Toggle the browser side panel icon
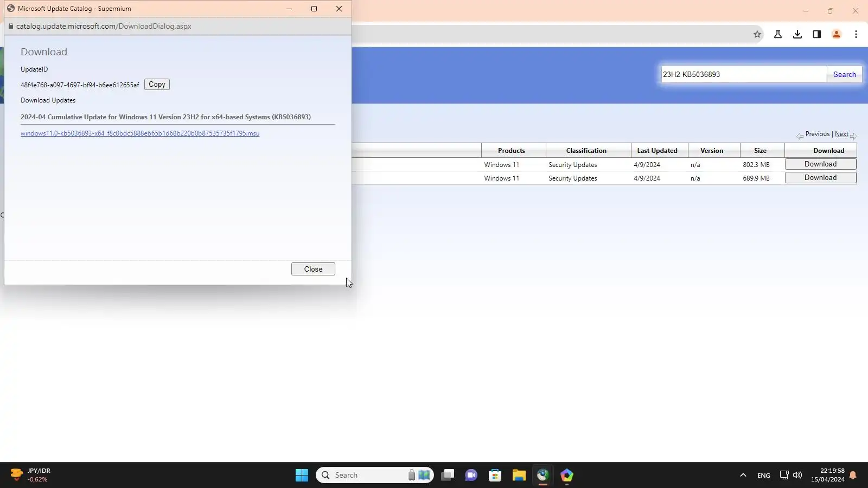 coord(816,34)
